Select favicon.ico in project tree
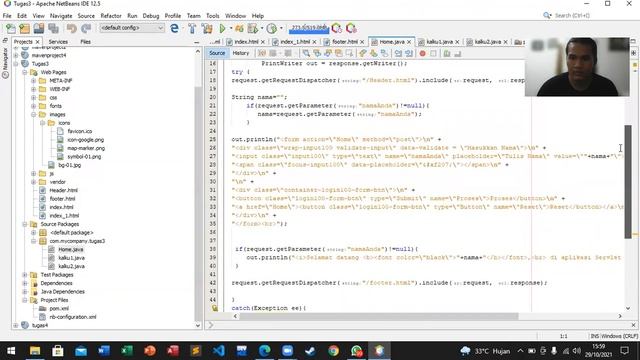The height and width of the screenshot is (360, 640). coord(80,131)
